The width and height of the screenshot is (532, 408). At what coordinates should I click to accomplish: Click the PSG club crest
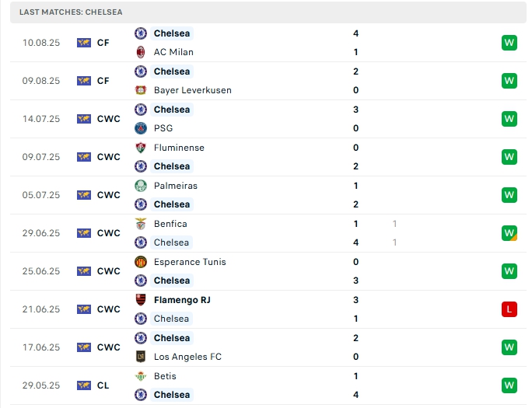(141, 128)
